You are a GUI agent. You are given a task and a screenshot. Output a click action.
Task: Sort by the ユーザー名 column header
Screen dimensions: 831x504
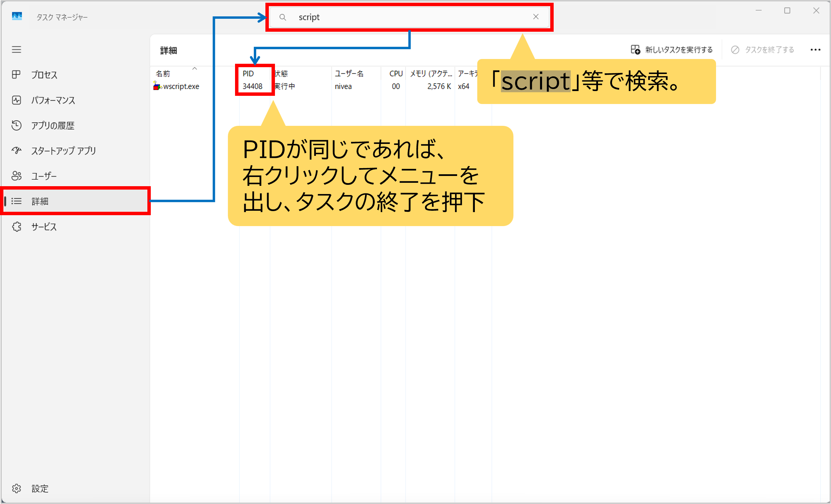tap(349, 73)
